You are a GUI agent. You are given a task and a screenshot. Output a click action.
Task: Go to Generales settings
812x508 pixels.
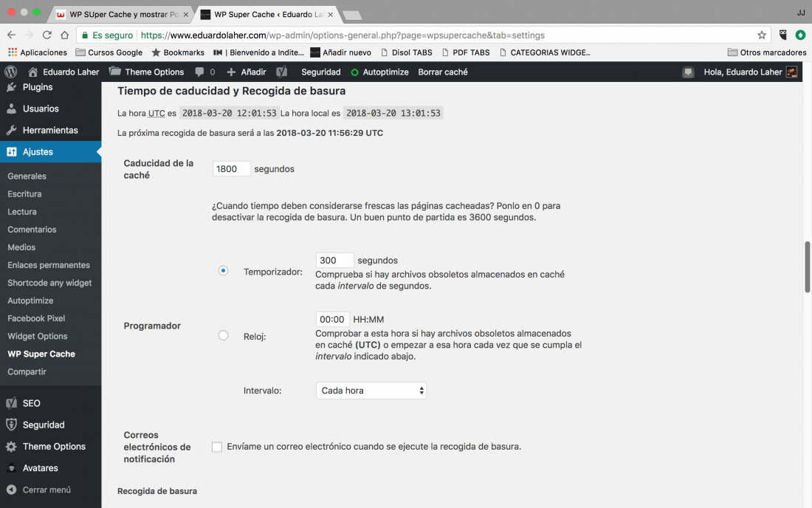tap(27, 176)
